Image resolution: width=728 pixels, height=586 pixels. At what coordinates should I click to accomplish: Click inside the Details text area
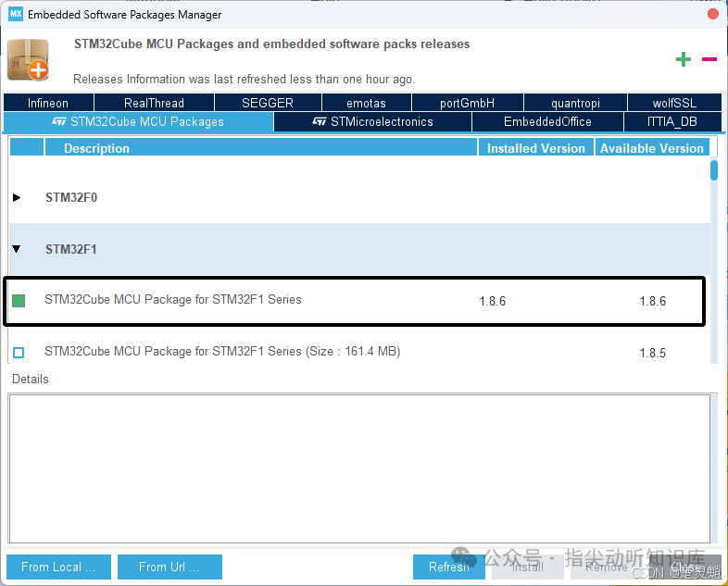coord(359,468)
